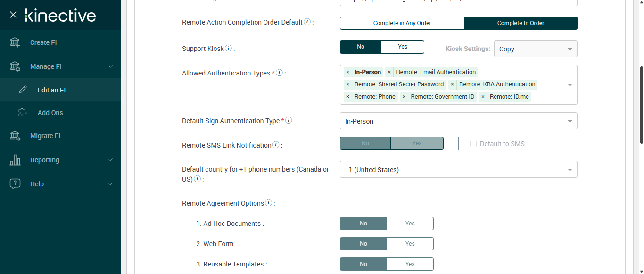Open the Kiosk Settings Copy dropdown

tap(535, 49)
